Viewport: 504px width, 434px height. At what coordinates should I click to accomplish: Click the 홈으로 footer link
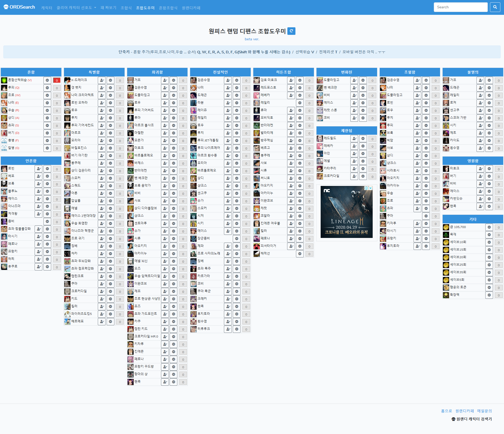click(446, 411)
